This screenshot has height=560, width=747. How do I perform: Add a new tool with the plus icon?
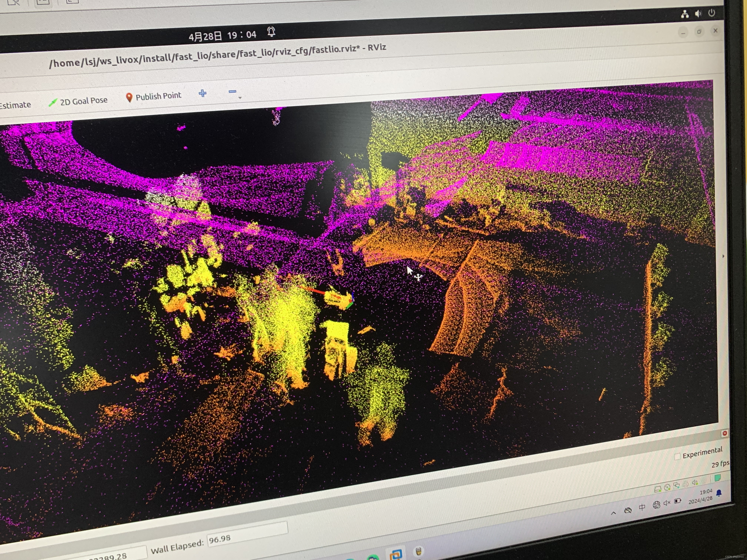tap(203, 93)
